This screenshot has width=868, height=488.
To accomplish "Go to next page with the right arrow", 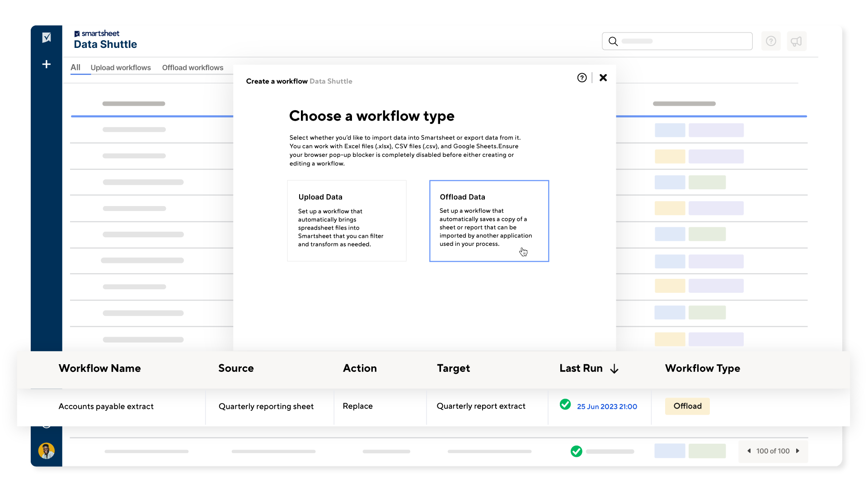I will pos(798,451).
